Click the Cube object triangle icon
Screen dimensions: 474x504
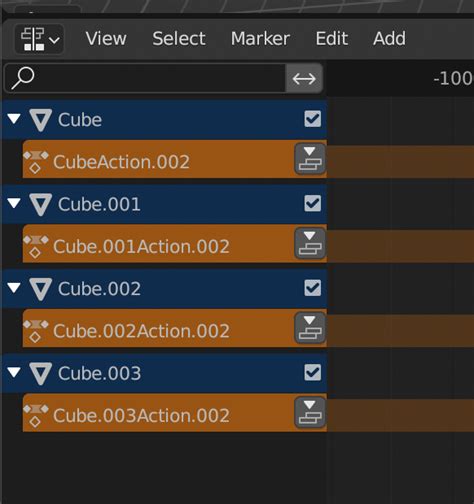point(41,120)
